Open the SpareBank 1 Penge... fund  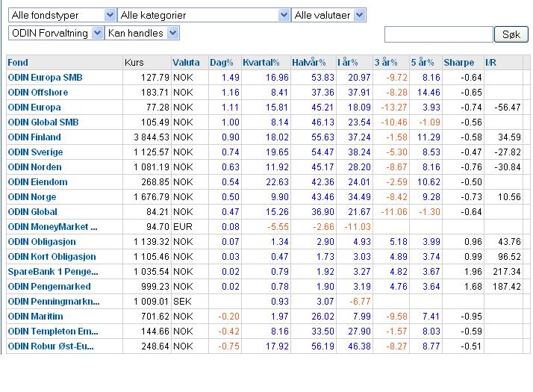(x=53, y=272)
